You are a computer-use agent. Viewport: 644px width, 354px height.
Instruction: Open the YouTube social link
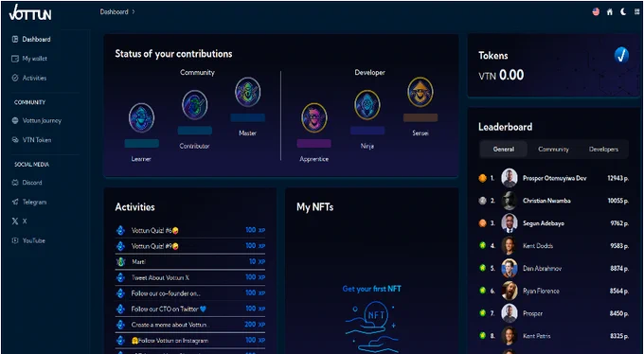pyautogui.click(x=28, y=240)
